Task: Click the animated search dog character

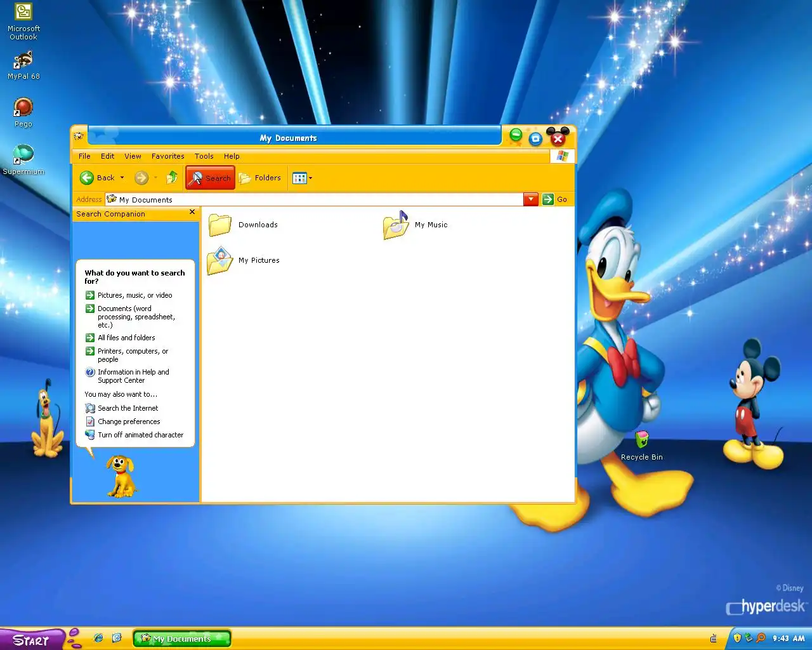Action: (121, 475)
